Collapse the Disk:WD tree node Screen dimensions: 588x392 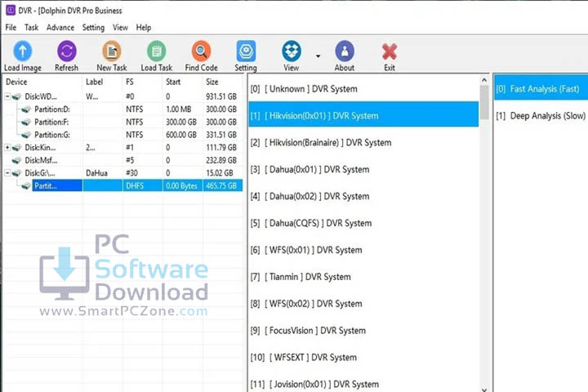click(x=7, y=97)
